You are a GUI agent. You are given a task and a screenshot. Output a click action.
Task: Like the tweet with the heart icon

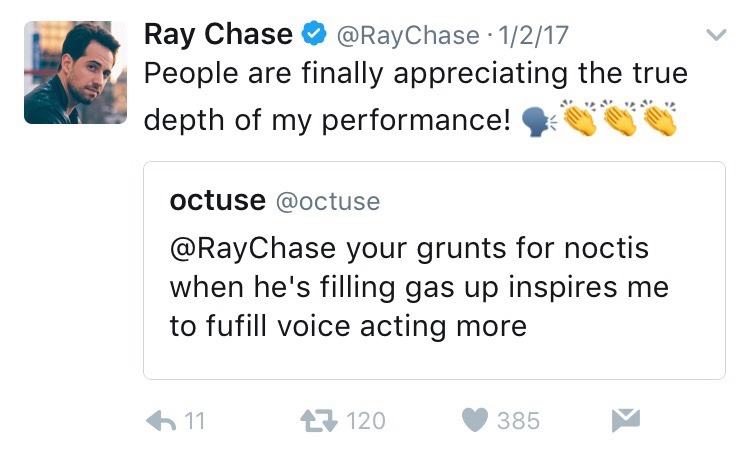[x=474, y=420]
